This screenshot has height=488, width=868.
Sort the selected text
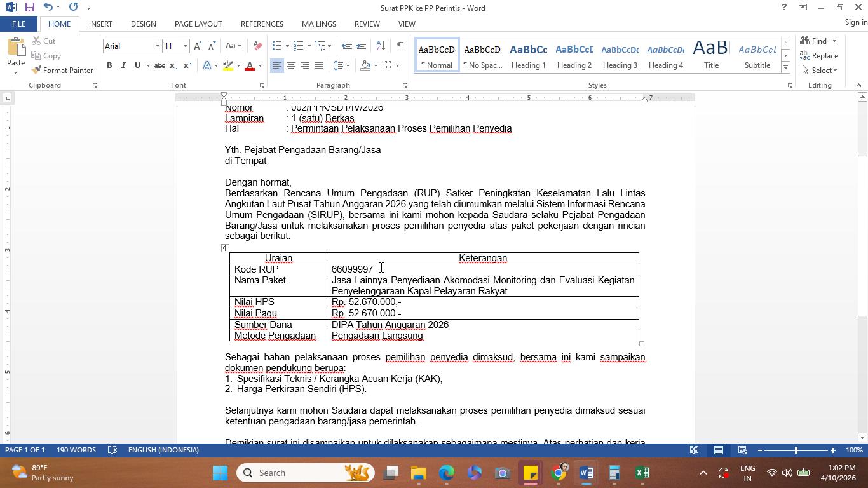[x=381, y=46]
